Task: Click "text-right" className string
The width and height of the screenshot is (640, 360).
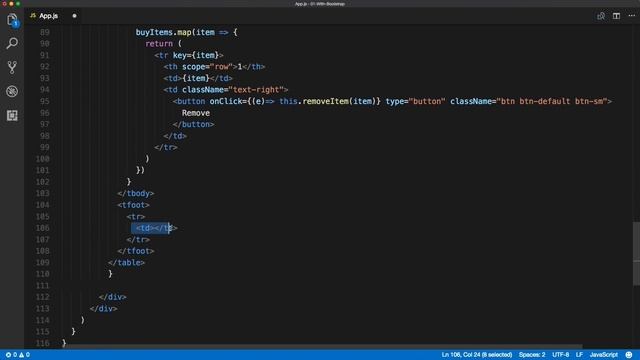Action: [256, 90]
